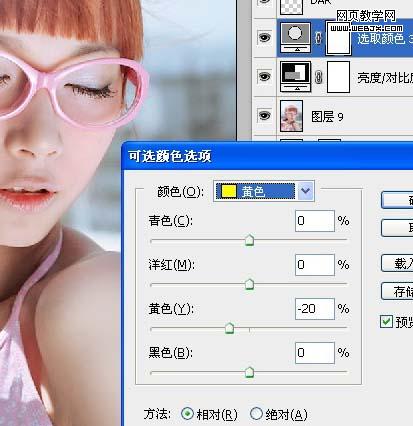The image size is (413, 426).
Task: Click the 可选颜色选项 dialog title bar
Action: coord(268,156)
